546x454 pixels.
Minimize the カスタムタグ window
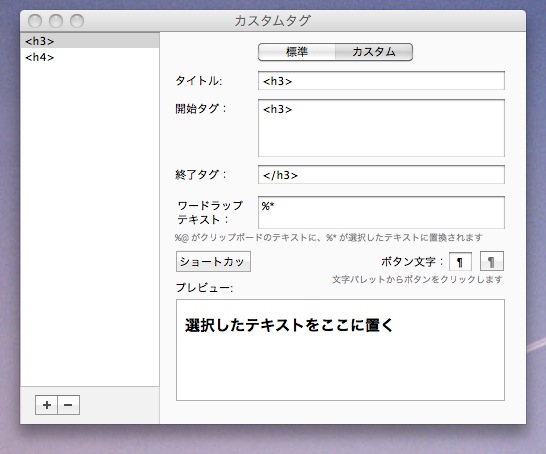pyautogui.click(x=56, y=21)
